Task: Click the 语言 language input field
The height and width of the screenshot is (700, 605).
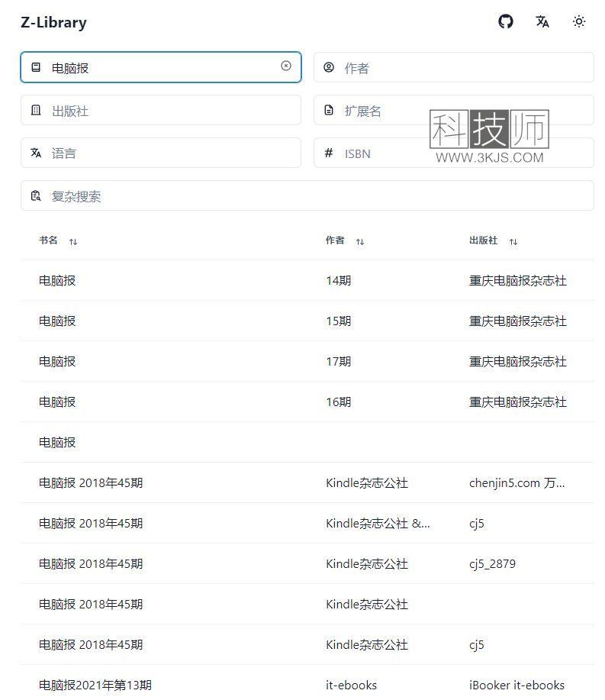Action: click(x=161, y=153)
